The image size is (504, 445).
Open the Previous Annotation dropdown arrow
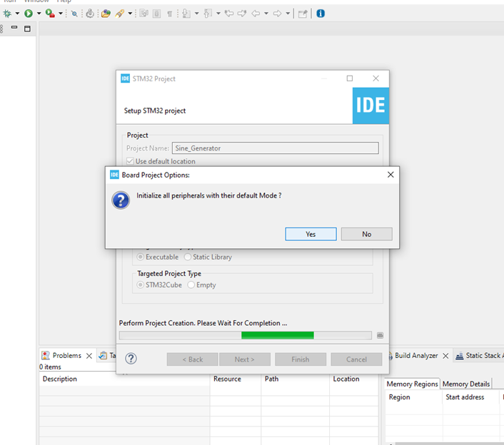(218, 14)
